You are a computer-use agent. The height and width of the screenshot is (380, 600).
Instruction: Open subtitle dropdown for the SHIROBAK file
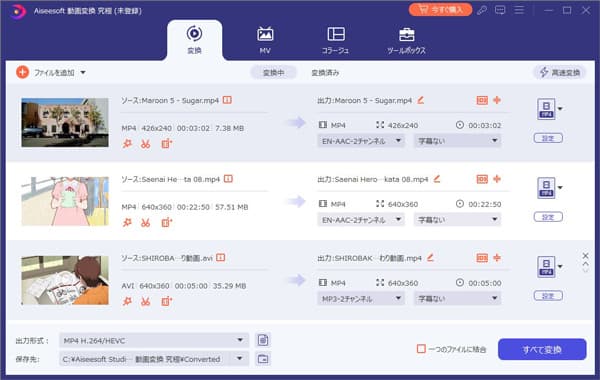[457, 298]
